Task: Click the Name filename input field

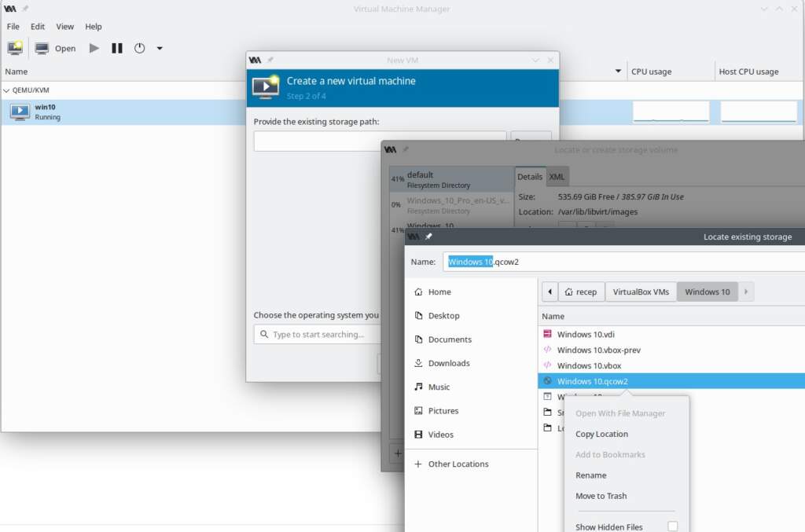Action: coord(621,262)
